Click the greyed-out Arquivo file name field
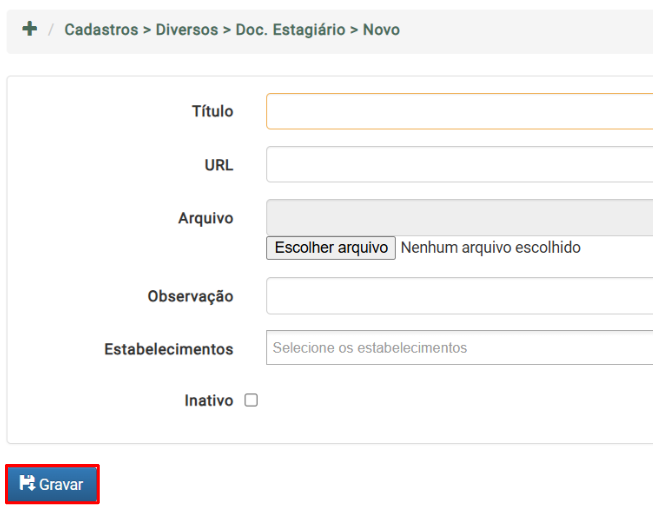 point(459,217)
